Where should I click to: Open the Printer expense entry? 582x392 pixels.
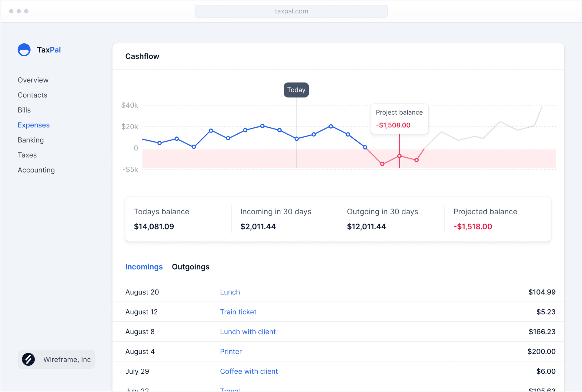tap(231, 351)
